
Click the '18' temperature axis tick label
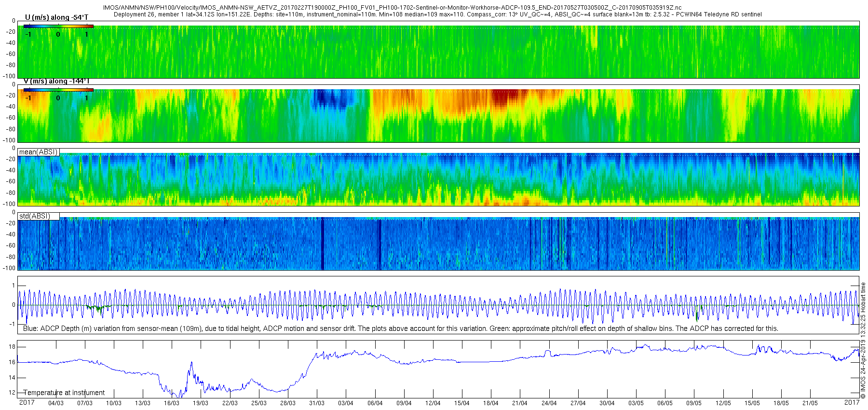tap(12, 347)
